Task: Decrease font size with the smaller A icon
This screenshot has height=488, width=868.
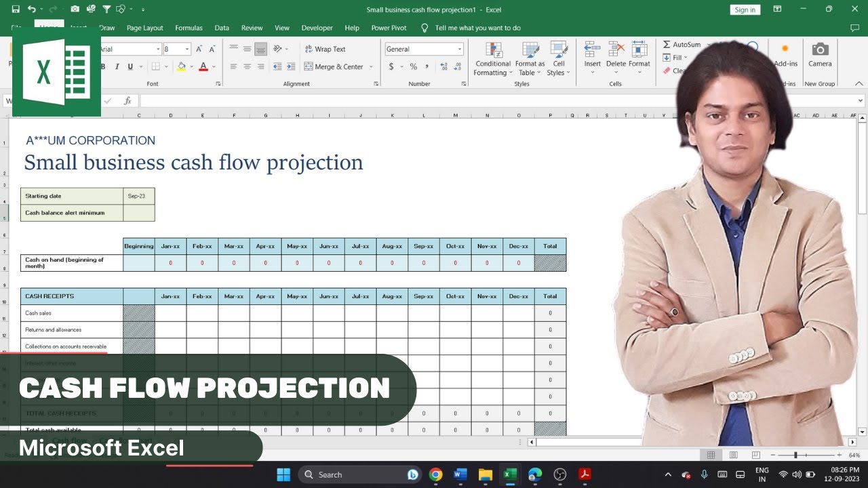Action: pos(212,49)
